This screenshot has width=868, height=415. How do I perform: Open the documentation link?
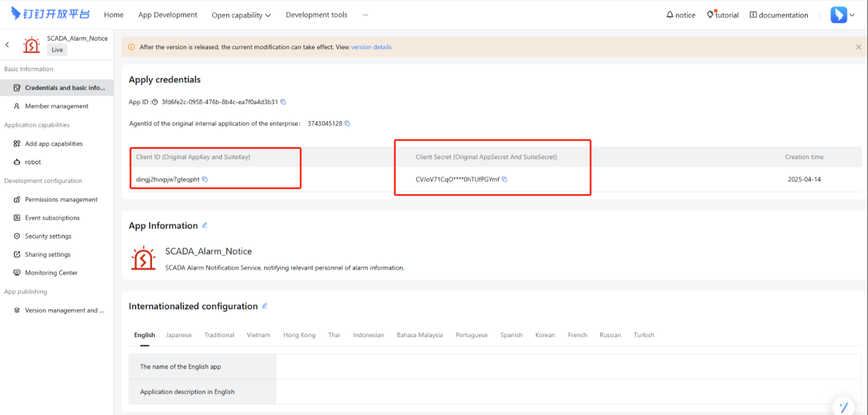pyautogui.click(x=778, y=15)
